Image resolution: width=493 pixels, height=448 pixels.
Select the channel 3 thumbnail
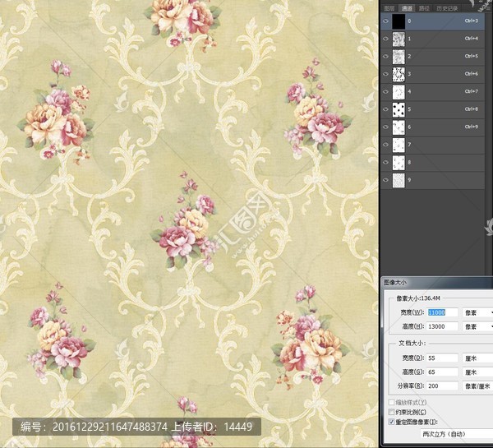click(x=399, y=74)
